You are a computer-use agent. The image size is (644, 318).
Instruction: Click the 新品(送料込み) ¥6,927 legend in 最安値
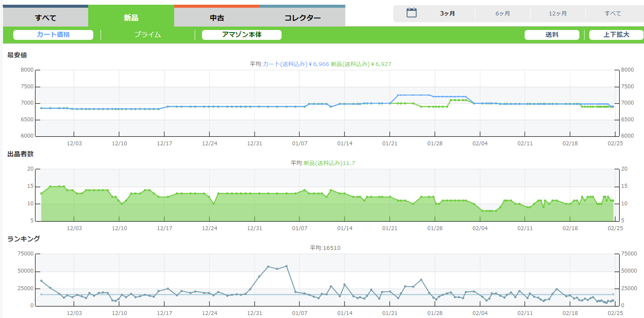point(361,64)
